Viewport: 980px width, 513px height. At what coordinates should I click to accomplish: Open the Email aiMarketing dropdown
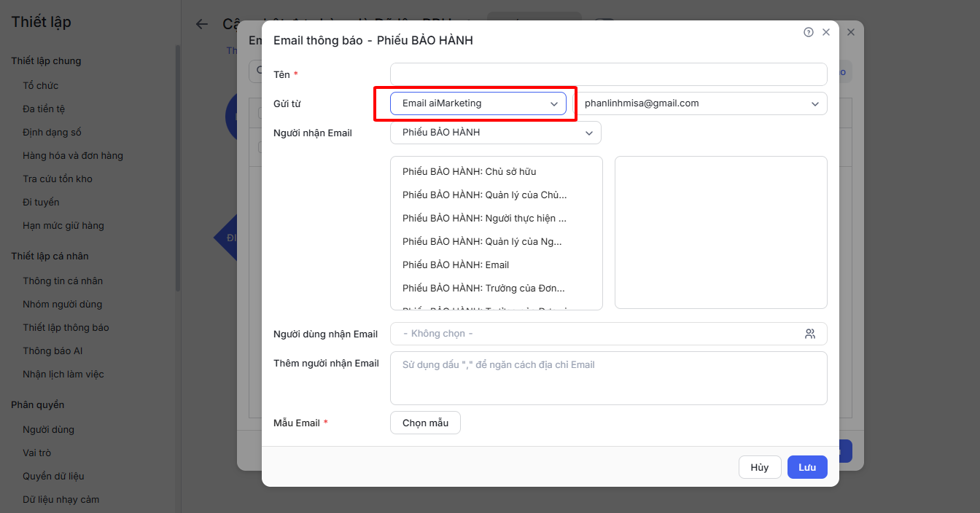(x=478, y=103)
